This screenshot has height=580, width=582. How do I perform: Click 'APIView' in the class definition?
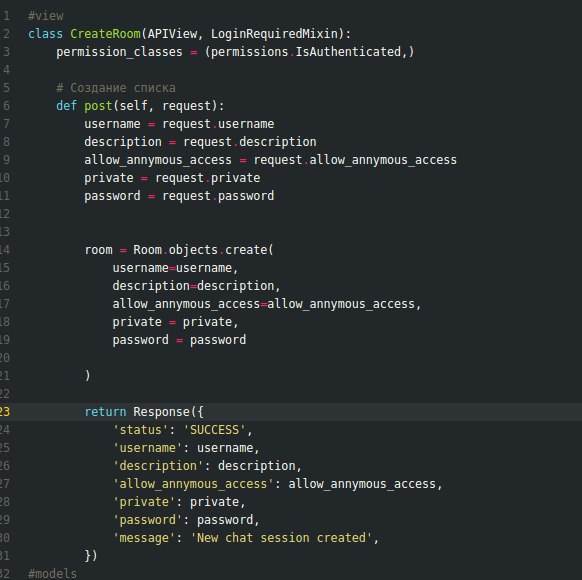pos(172,34)
